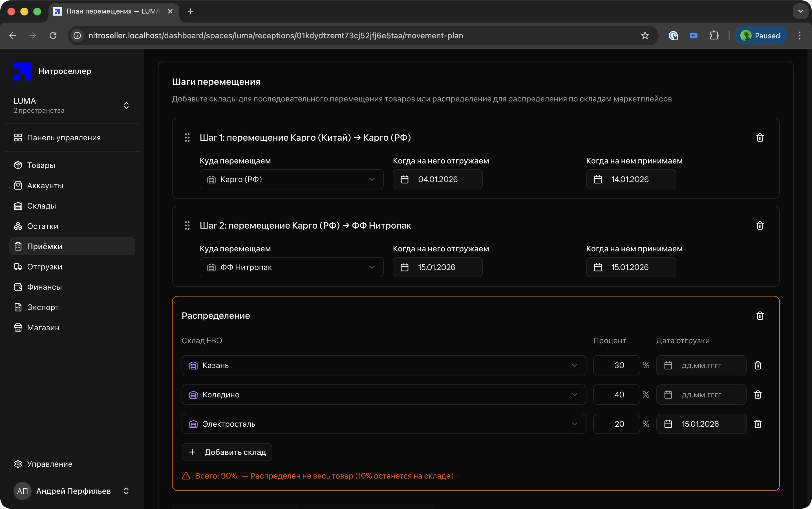Bookmark this page with the star icon
The image size is (812, 509).
[645, 36]
